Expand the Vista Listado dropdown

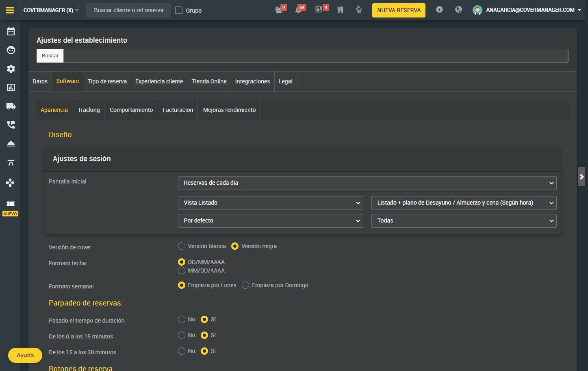click(x=270, y=203)
